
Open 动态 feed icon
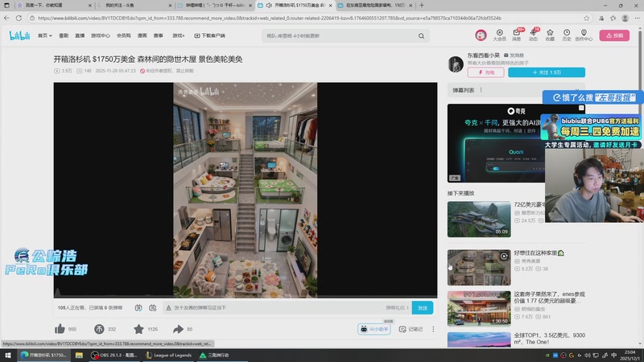[x=533, y=35]
